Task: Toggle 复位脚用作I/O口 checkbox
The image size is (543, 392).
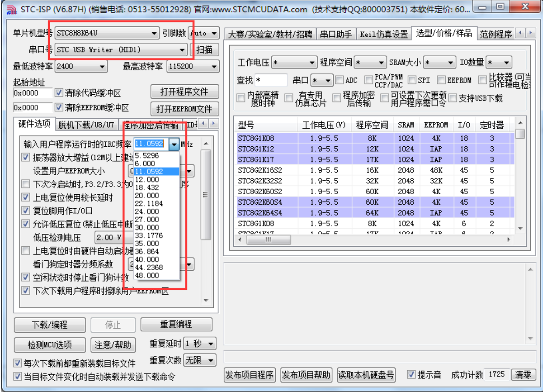Action: tap(26, 211)
